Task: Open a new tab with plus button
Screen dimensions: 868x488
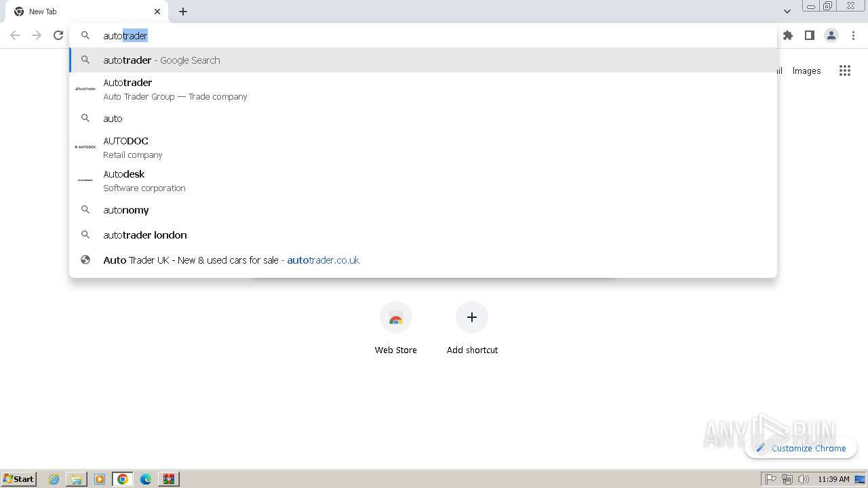Action: [x=183, y=12]
